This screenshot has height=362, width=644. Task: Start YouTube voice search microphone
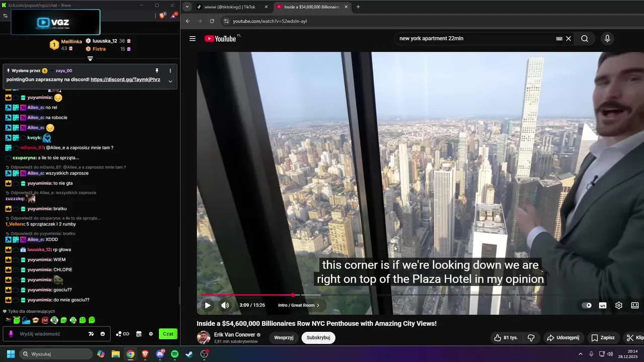[607, 39]
